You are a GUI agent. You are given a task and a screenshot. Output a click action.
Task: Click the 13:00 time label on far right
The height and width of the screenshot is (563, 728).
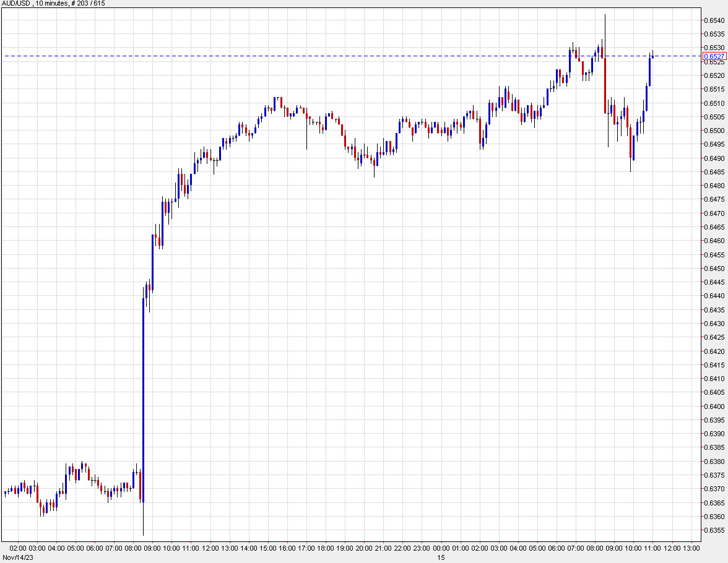point(693,548)
